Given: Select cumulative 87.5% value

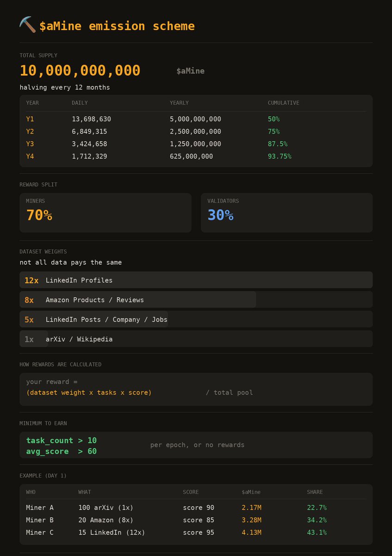Looking at the screenshot, I should pos(278,144).
